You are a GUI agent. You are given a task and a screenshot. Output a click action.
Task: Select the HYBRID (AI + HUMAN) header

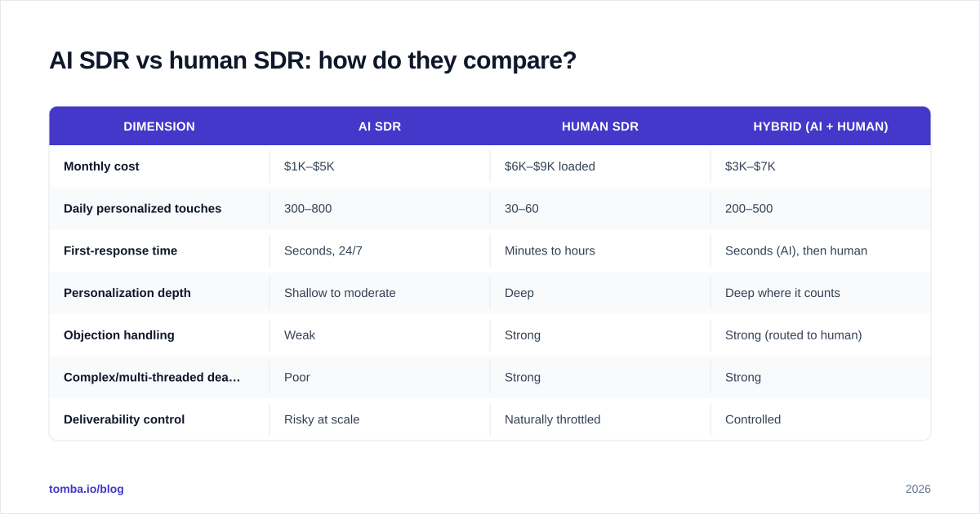(821, 126)
